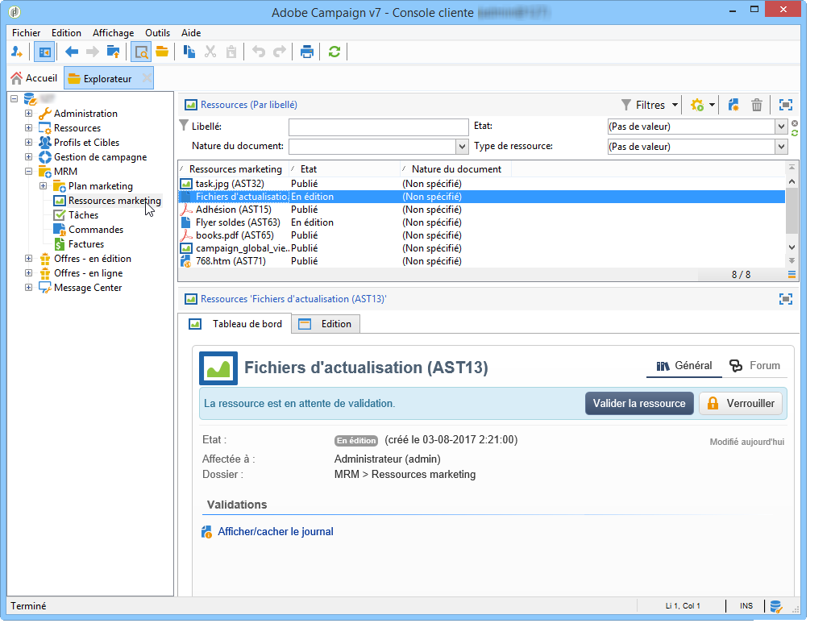Collapse the MRM tree node
This screenshot has width=831, height=644.
tap(29, 172)
